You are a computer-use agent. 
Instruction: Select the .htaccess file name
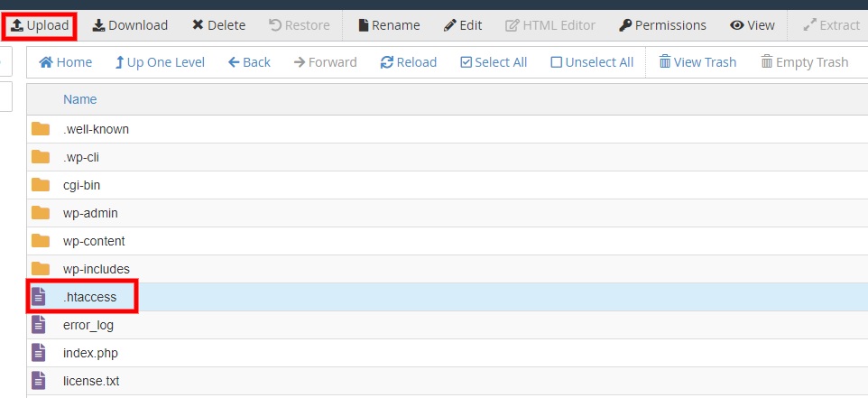(89, 297)
